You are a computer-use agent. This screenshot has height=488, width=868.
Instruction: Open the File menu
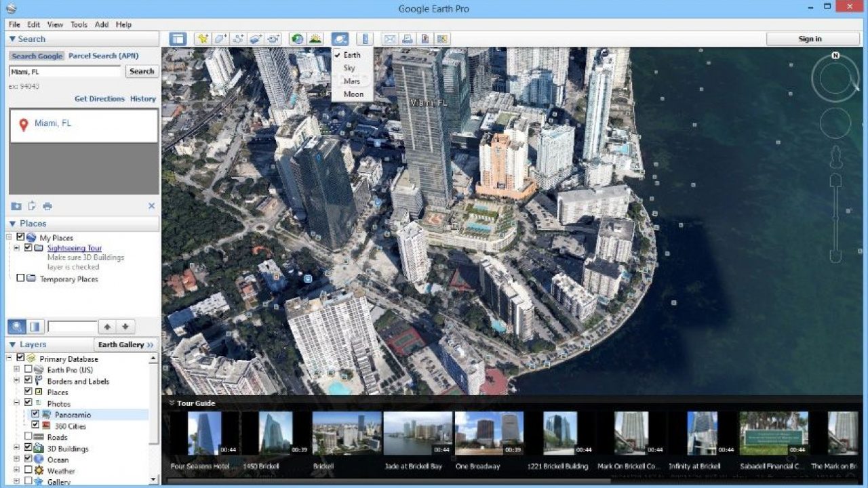click(14, 24)
